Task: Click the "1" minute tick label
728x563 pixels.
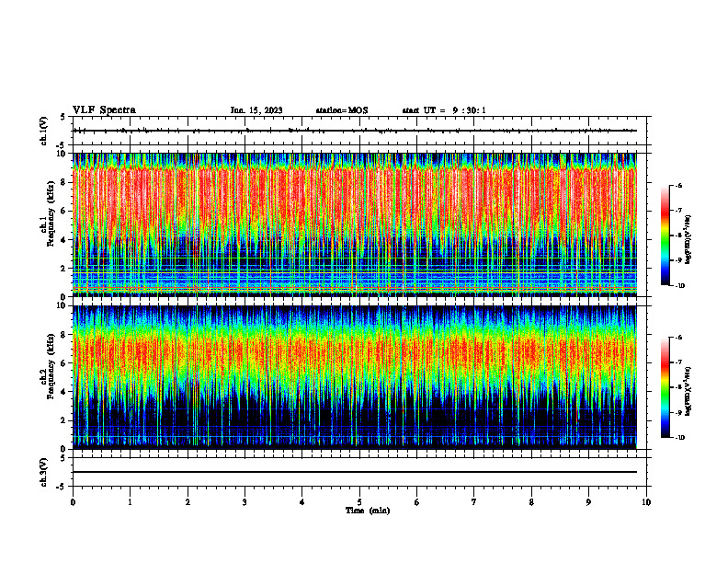Action: (131, 502)
